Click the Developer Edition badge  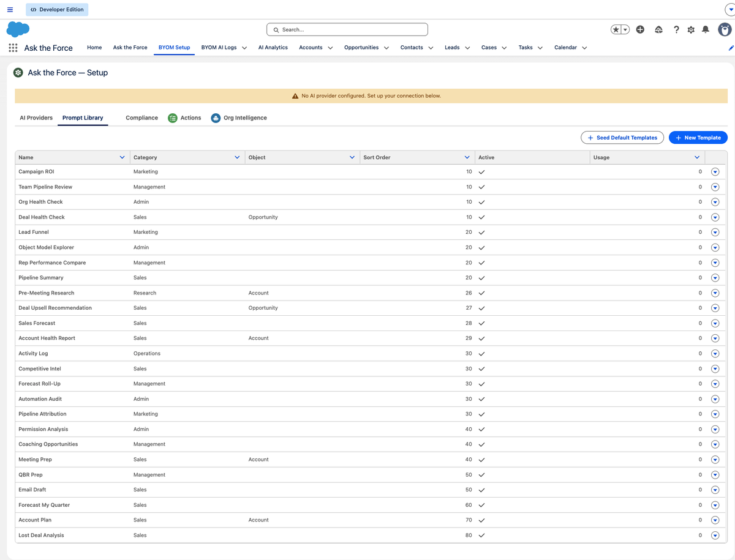pos(57,10)
